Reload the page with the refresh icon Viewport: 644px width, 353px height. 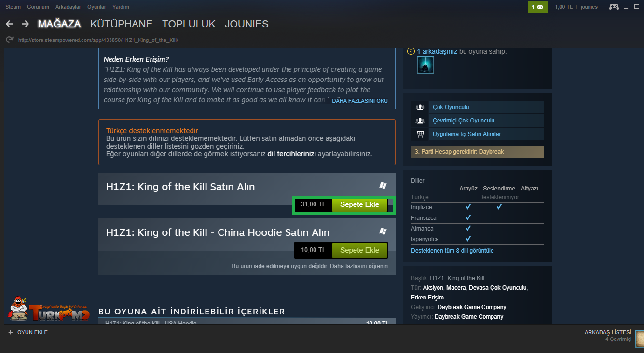point(9,40)
